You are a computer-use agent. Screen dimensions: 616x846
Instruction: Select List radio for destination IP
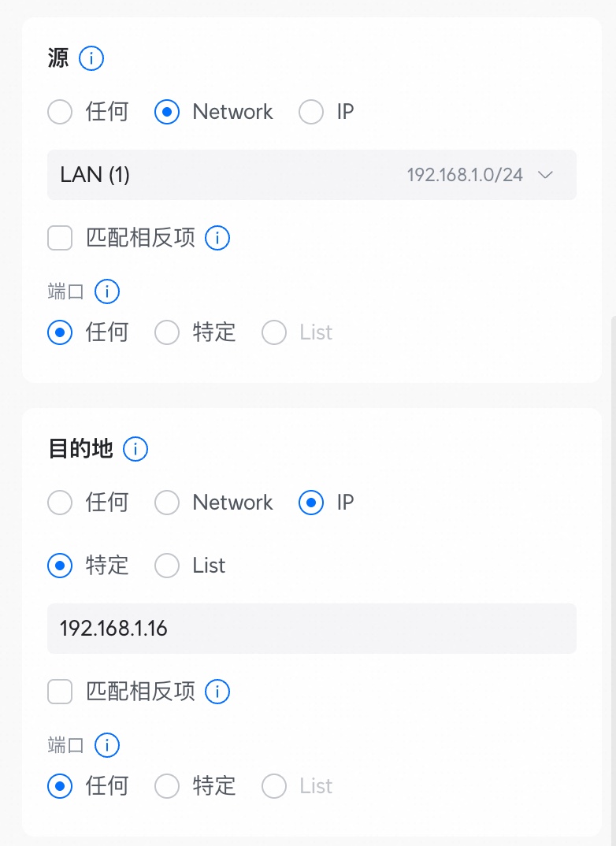(167, 566)
